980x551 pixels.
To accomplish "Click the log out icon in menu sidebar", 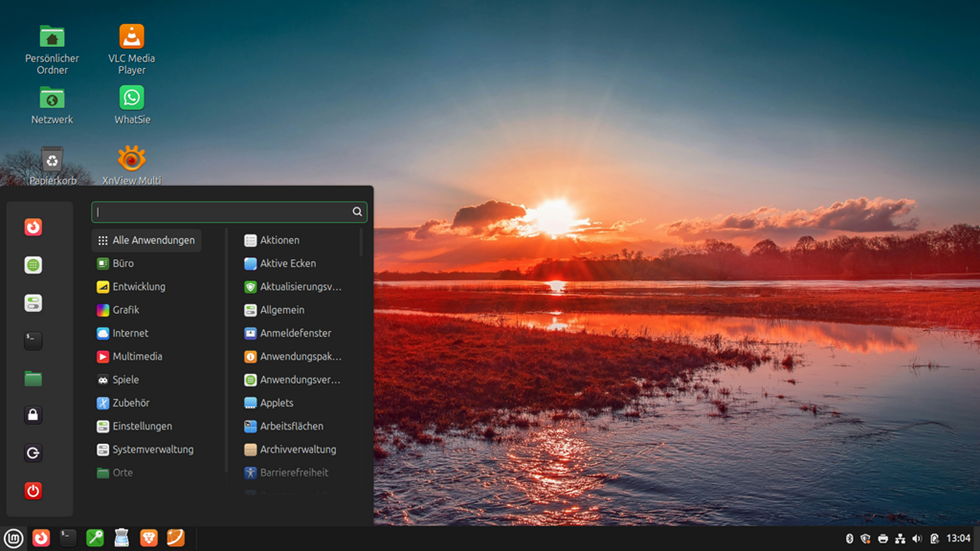I will coord(33,453).
